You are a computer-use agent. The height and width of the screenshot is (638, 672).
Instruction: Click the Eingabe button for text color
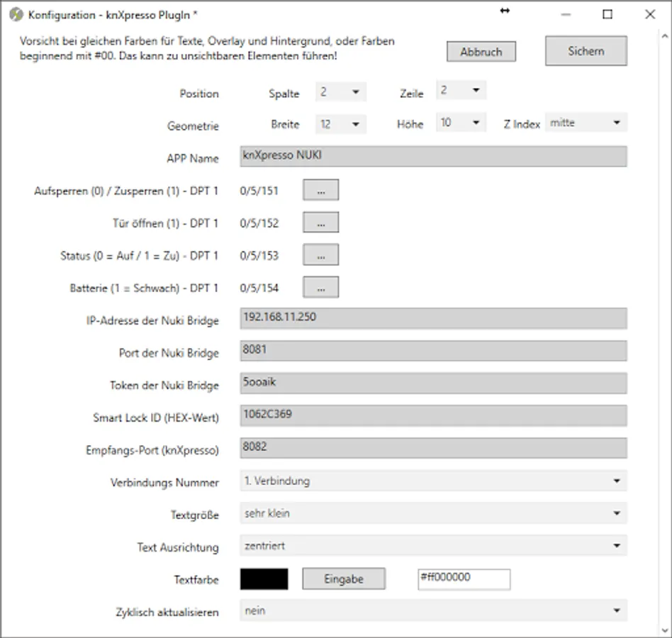344,579
